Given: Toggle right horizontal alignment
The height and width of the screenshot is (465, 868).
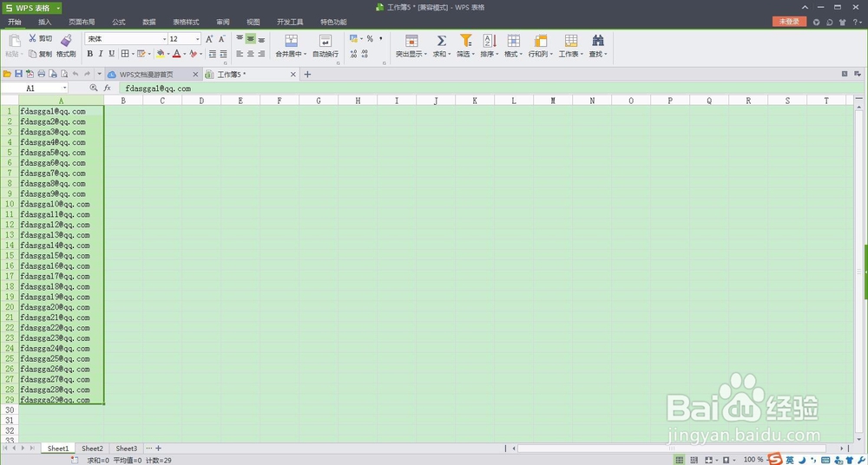Looking at the screenshot, I should (261, 54).
